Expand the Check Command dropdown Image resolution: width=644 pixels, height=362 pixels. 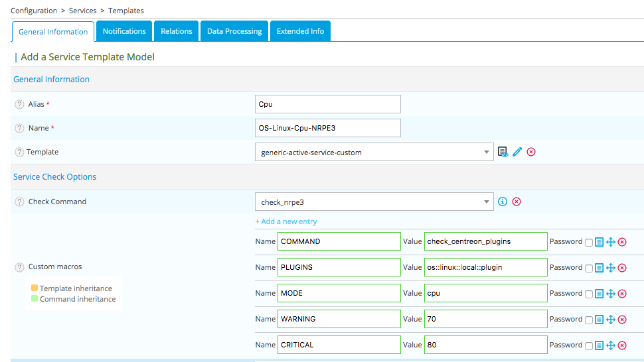point(374,202)
